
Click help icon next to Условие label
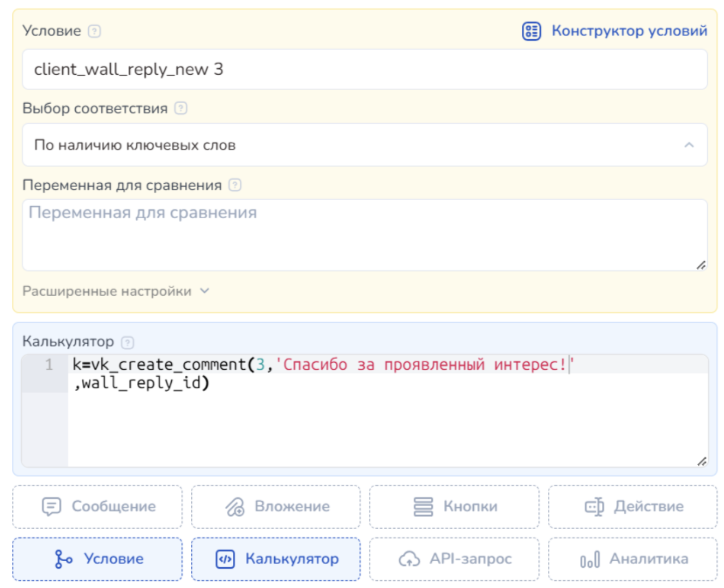click(x=94, y=31)
